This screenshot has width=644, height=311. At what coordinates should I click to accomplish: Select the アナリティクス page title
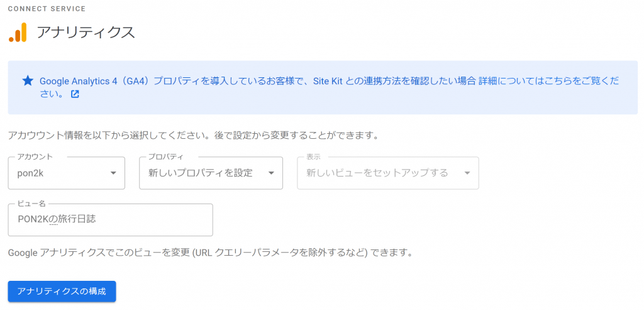[x=86, y=32]
